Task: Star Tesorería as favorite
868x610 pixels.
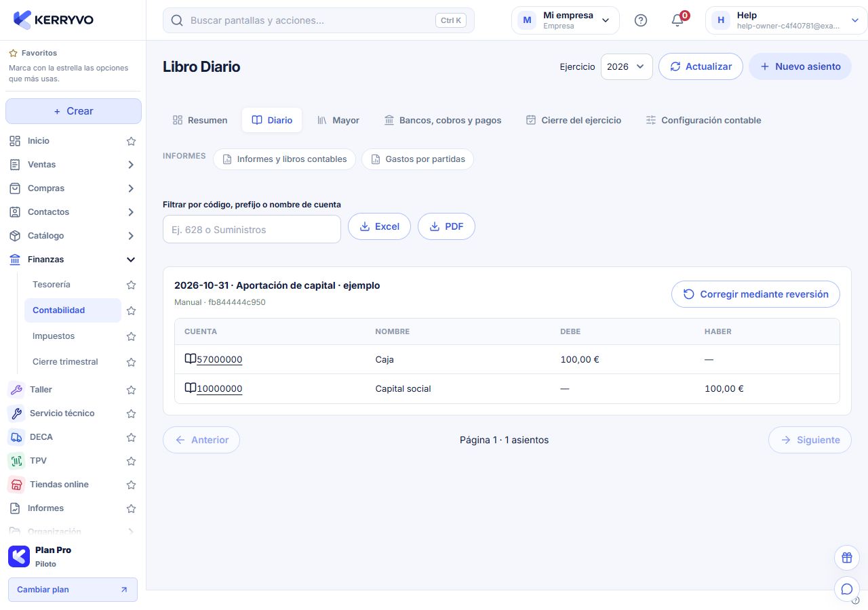Action: point(132,285)
